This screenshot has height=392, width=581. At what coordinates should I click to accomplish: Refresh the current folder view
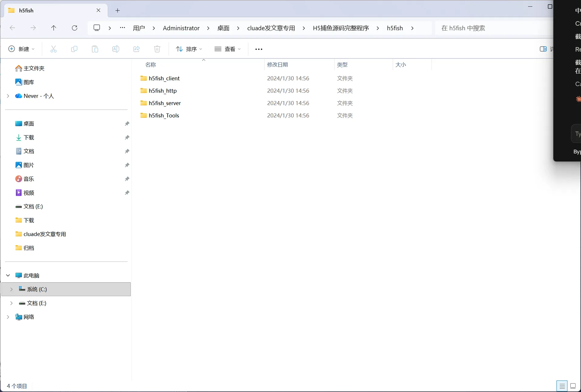tap(74, 28)
